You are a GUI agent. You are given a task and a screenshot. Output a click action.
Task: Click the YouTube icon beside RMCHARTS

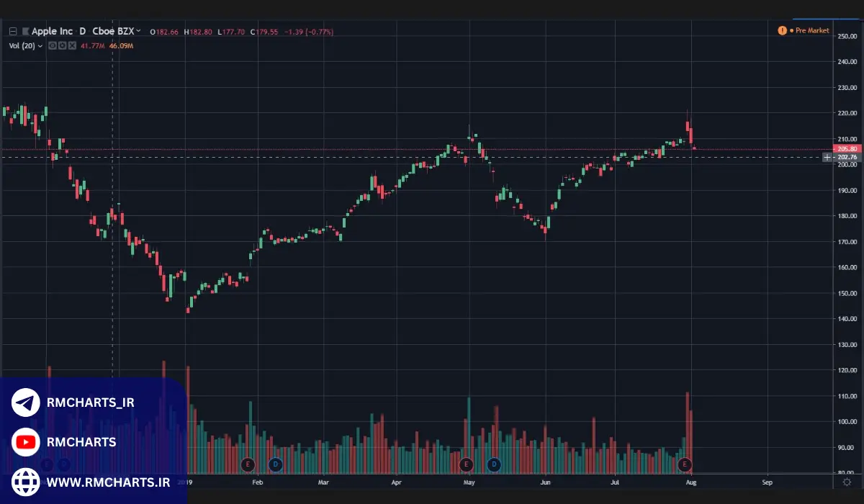coord(26,442)
